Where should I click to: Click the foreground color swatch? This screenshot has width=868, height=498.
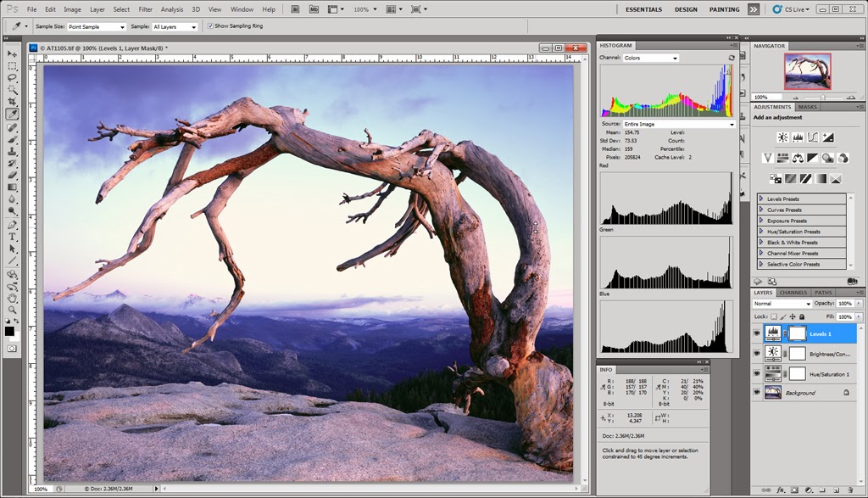[x=10, y=330]
